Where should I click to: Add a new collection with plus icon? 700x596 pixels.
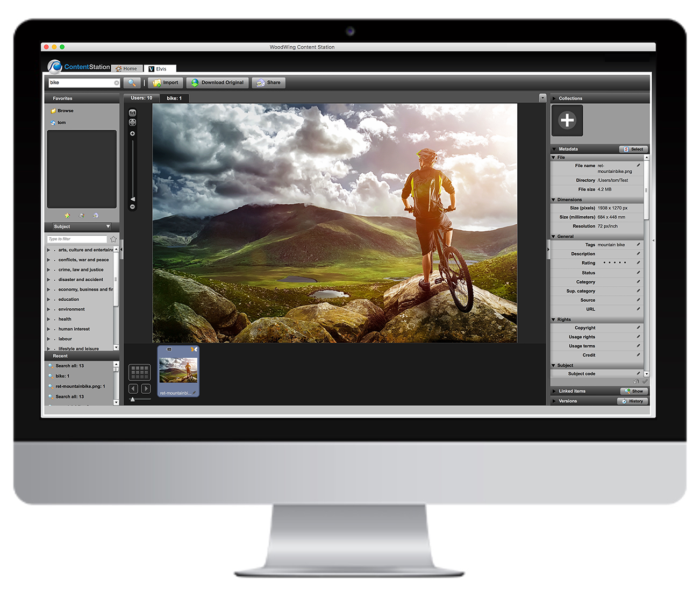click(567, 120)
